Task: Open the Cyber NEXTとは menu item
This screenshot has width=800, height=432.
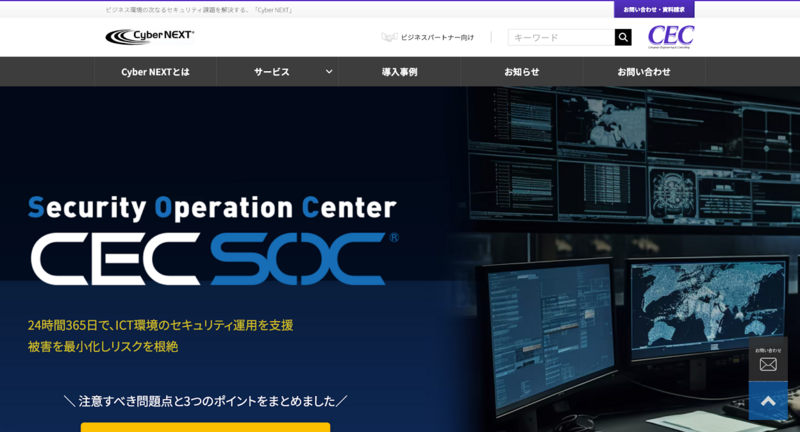Action: 155,72
